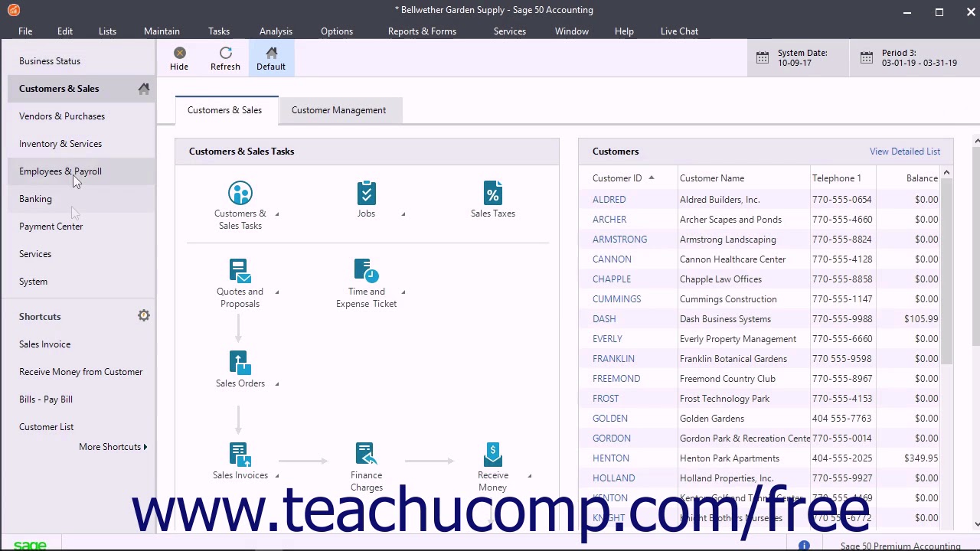
Task: Expand Customers & Sales Tasks dropdown arrow
Action: [277, 214]
